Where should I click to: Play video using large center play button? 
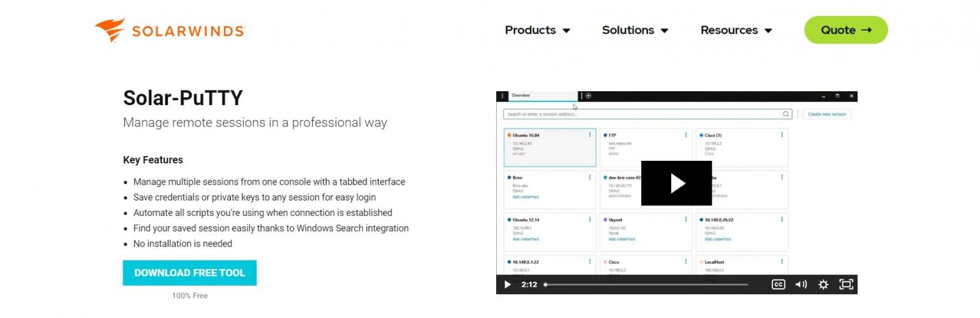click(x=676, y=183)
